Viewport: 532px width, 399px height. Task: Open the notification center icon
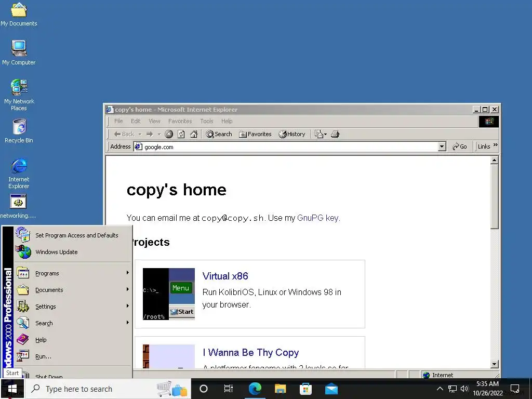pos(515,389)
